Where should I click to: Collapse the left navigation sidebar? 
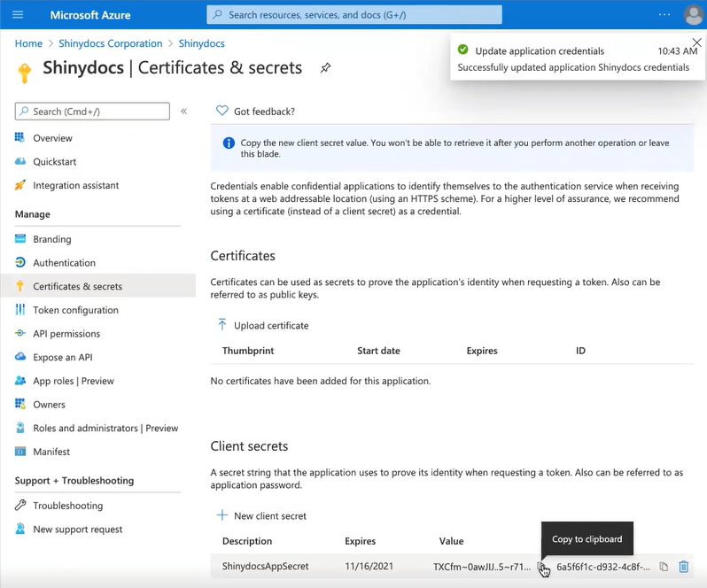pyautogui.click(x=184, y=112)
